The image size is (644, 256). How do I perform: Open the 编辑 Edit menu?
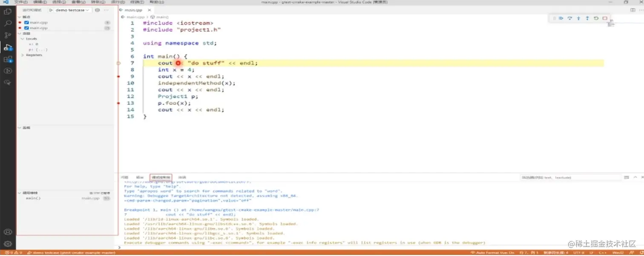pos(40,2)
